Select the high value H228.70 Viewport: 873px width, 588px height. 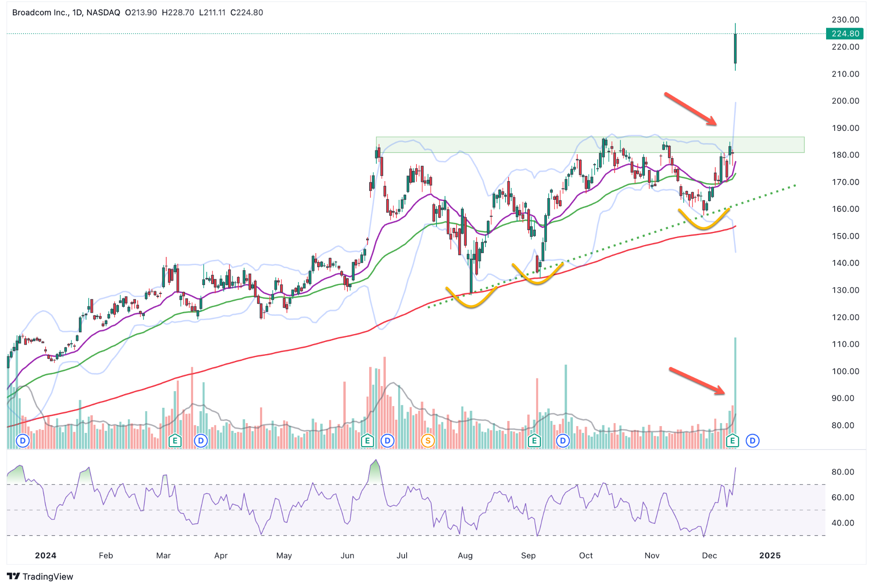178,12
